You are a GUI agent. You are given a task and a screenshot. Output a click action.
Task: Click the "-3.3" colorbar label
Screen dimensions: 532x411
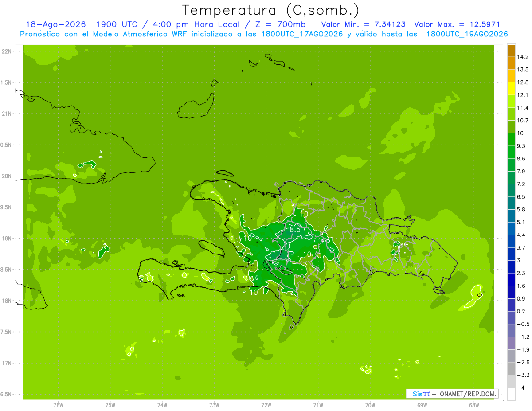(523, 375)
